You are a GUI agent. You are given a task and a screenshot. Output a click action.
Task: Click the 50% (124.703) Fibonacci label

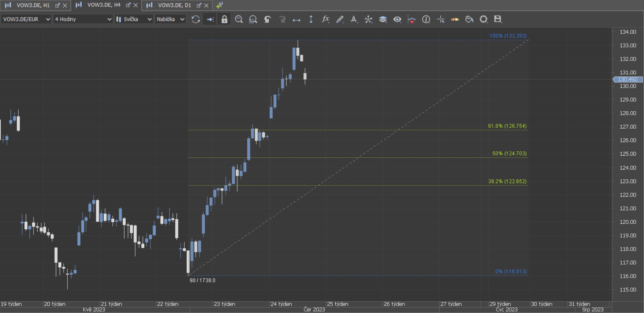tap(510, 153)
